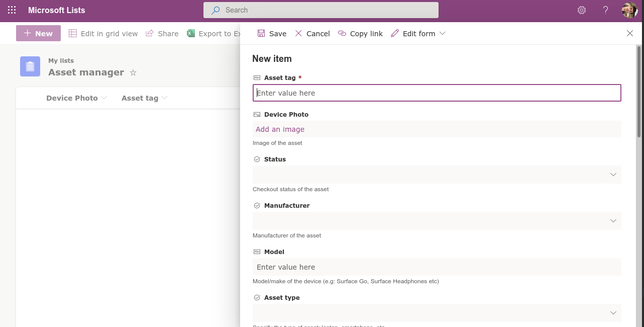
Task: Click the Asset manager list title
Action: (86, 72)
